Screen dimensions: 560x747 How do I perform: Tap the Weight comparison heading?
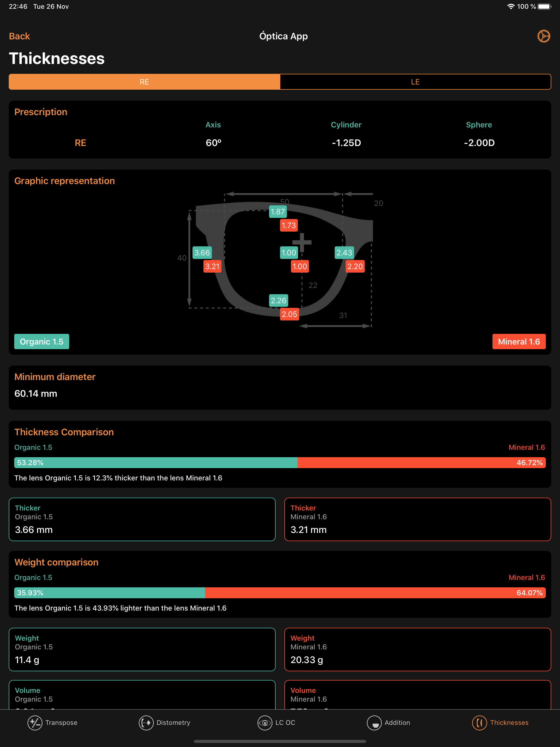(56, 562)
